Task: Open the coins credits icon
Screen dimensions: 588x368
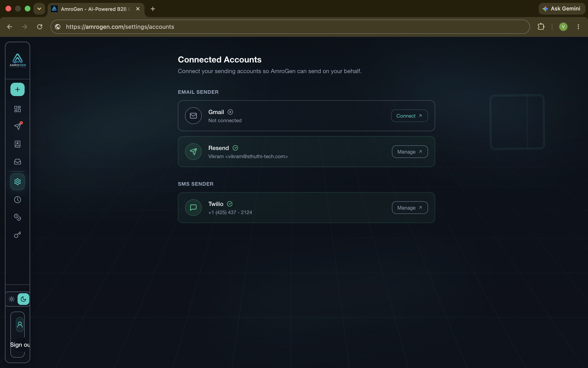Action: point(18,217)
